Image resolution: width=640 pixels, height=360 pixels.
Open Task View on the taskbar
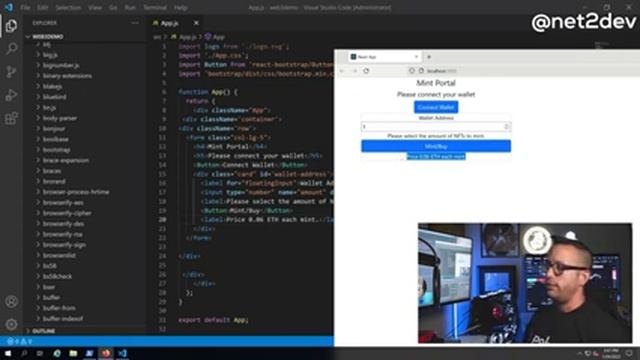[40, 353]
